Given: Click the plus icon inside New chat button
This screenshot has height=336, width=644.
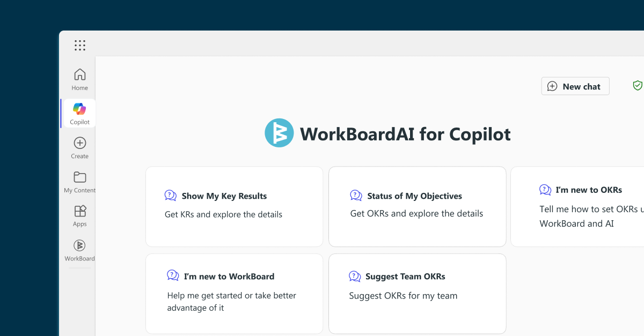Looking at the screenshot, I should tap(552, 86).
